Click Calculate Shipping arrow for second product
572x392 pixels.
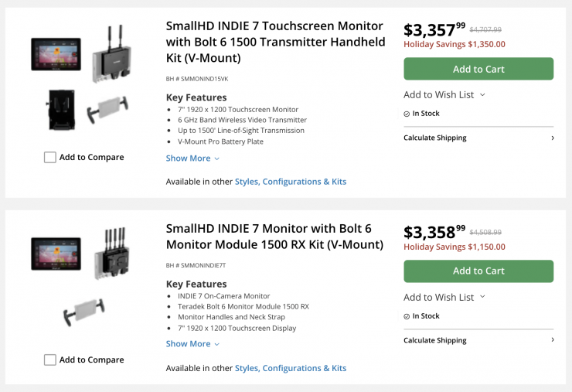552,340
